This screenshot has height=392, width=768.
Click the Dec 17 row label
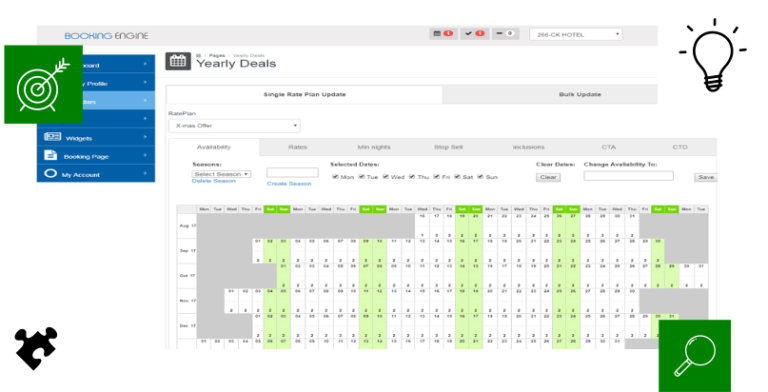click(187, 326)
